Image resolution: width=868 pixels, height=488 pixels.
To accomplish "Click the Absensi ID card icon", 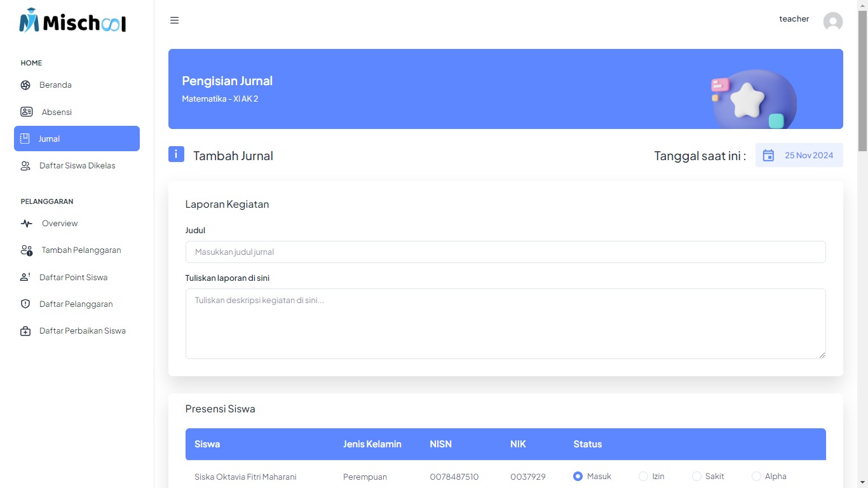I will (x=27, y=112).
